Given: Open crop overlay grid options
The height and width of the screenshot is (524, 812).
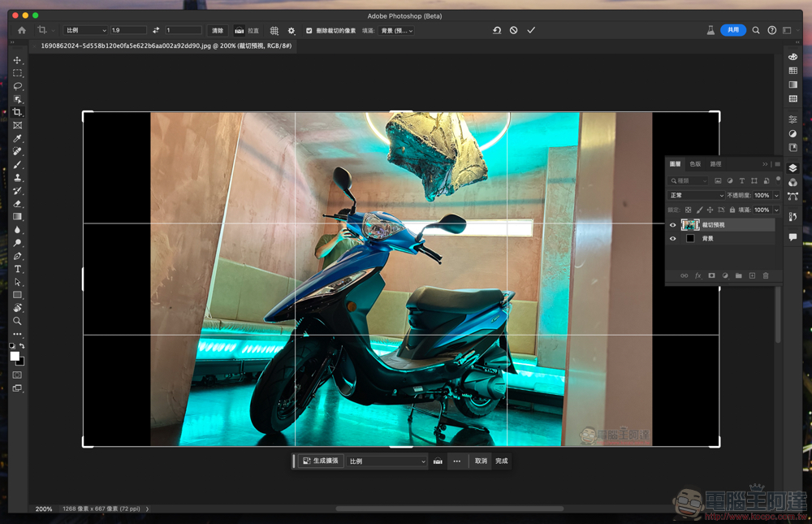Looking at the screenshot, I should click(274, 31).
